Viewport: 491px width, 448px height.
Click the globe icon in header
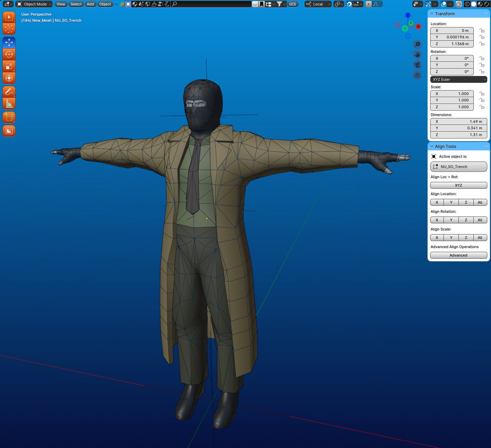point(147,4)
